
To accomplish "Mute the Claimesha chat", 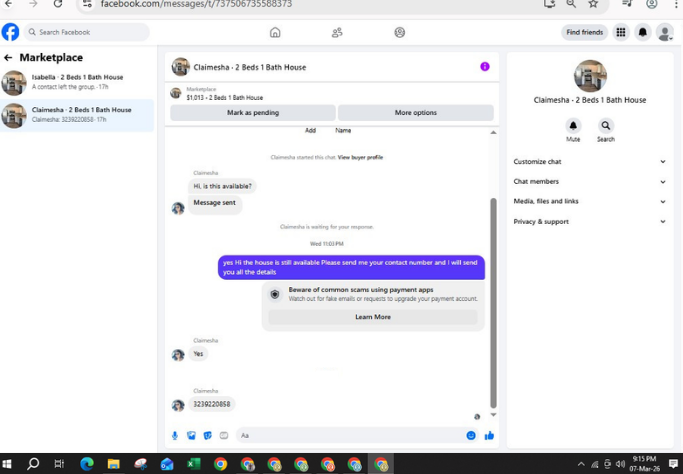I will [x=573, y=126].
